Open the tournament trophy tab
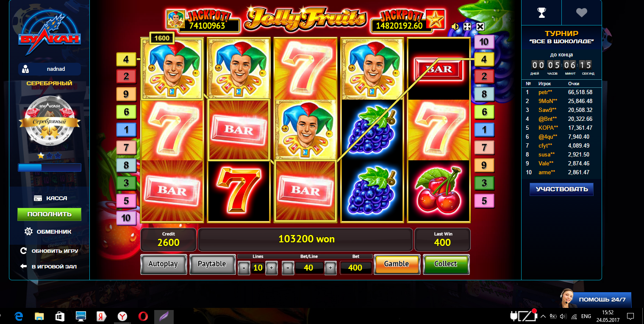 (541, 13)
